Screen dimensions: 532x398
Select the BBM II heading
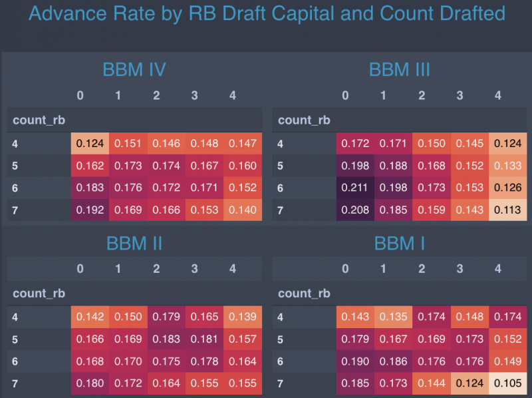pos(134,243)
